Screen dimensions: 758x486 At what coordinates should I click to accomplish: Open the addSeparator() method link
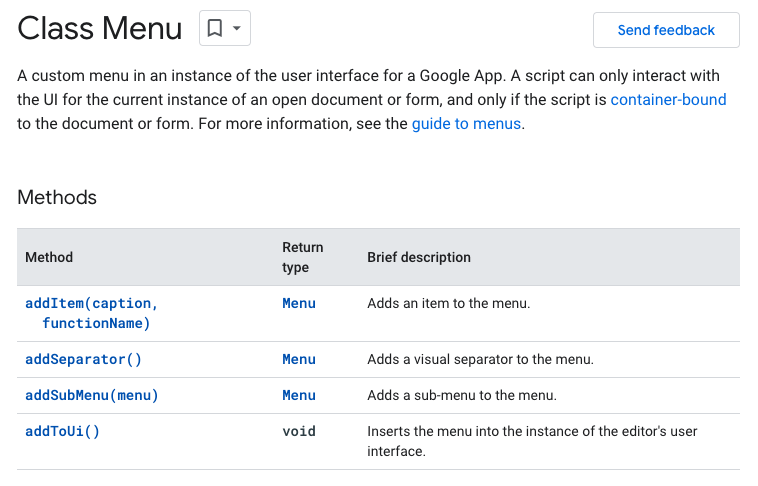coord(83,359)
